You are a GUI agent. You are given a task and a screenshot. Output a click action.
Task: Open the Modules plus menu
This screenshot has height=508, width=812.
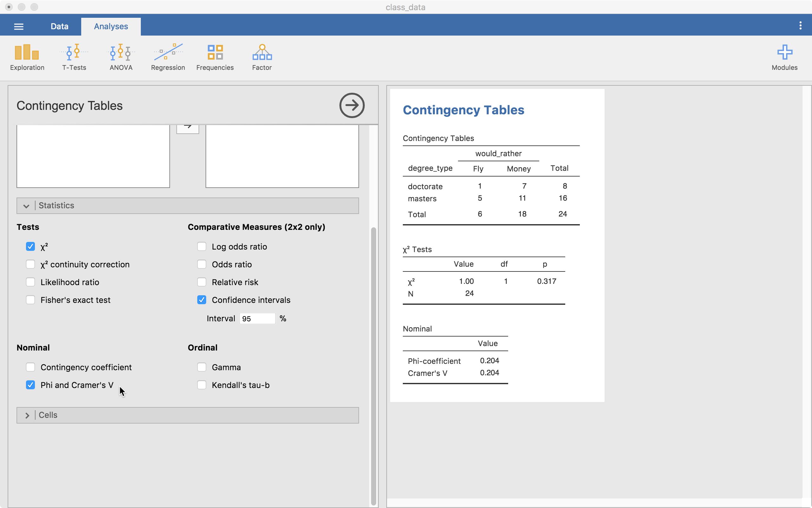pos(784,57)
